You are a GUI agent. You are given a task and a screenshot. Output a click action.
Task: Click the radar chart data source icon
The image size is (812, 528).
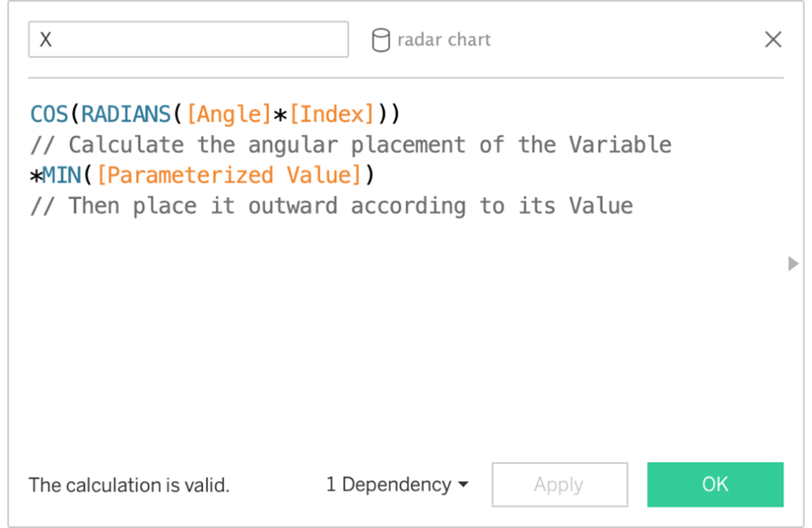[380, 38]
